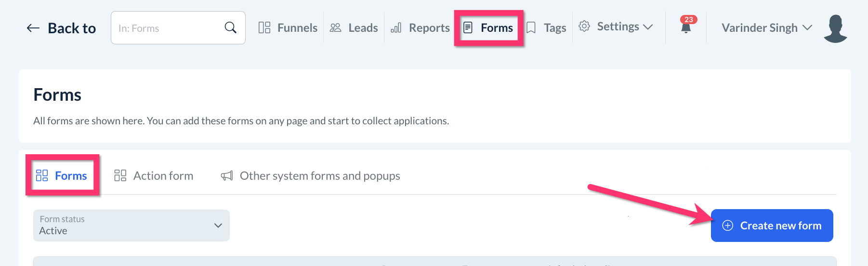Click the Settings gear icon

(584, 27)
